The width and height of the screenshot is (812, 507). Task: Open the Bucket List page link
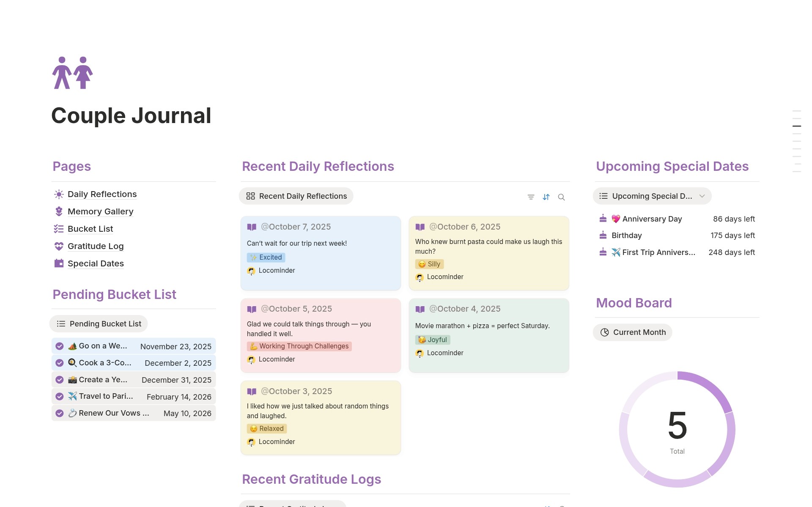click(x=90, y=229)
